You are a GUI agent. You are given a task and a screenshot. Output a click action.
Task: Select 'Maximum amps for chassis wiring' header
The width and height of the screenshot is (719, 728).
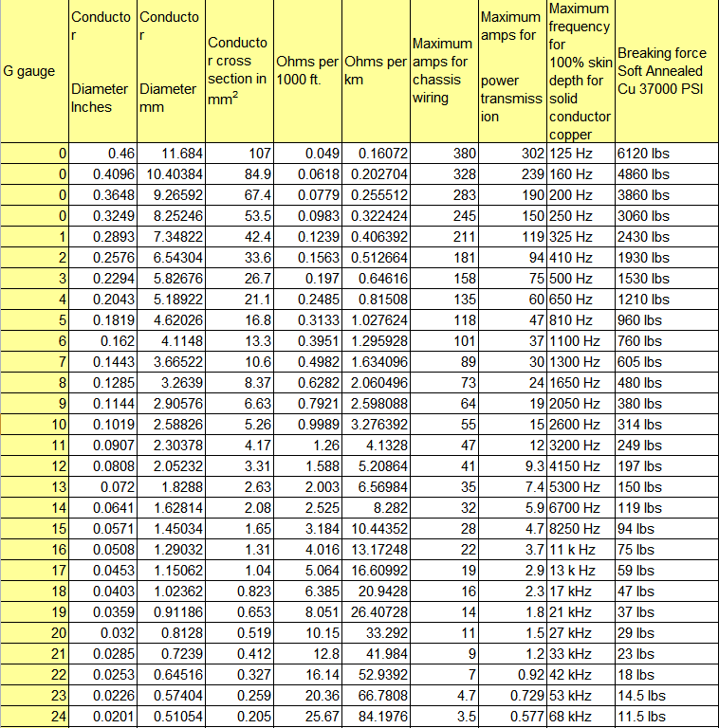click(444, 71)
